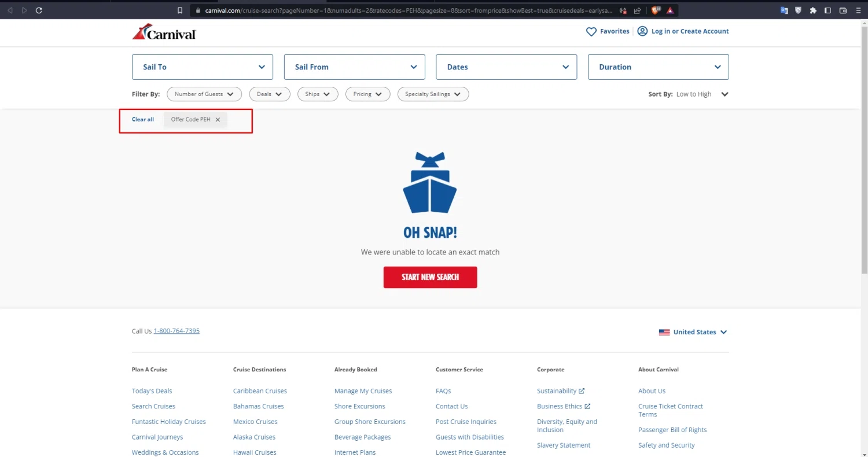868x457 pixels.
Task: Open Bahamas Cruises link
Action: click(259, 407)
